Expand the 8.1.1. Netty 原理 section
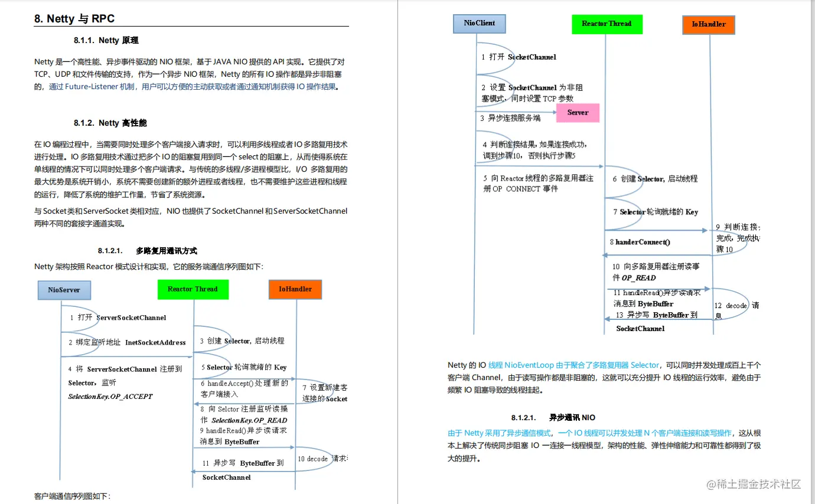 click(x=107, y=40)
